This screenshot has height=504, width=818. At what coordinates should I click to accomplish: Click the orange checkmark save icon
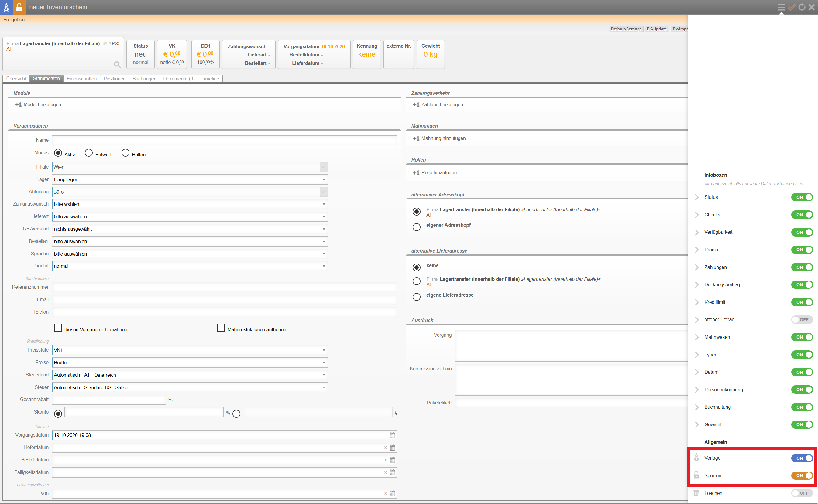click(x=792, y=7)
